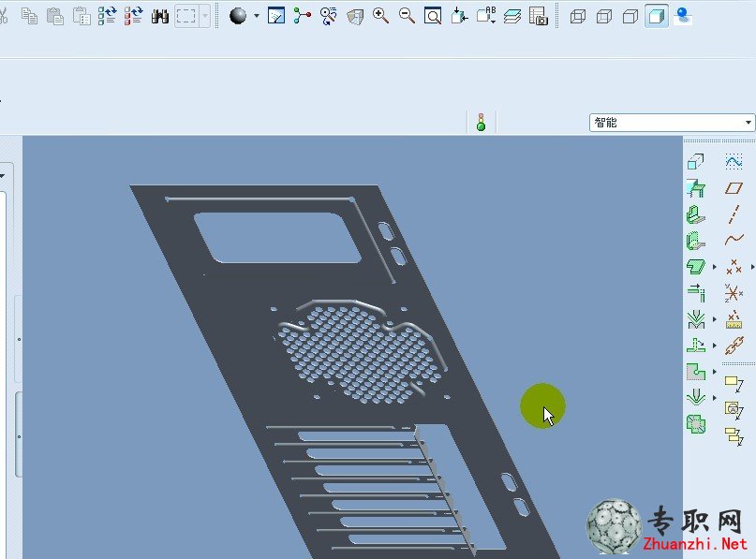
Task: Open the Find binoculars tool
Action: [x=160, y=16]
